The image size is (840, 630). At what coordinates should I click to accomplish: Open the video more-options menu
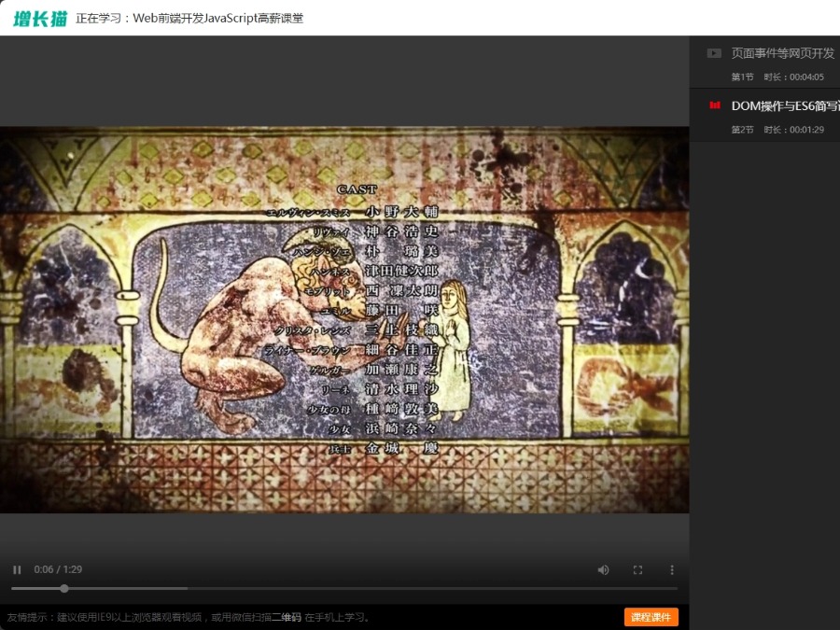tap(672, 570)
